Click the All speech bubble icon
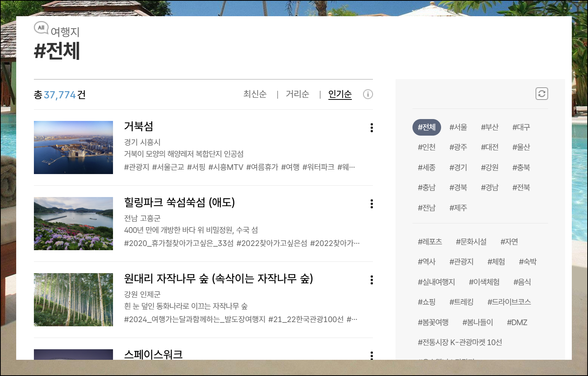The width and height of the screenshot is (588, 376). click(41, 28)
